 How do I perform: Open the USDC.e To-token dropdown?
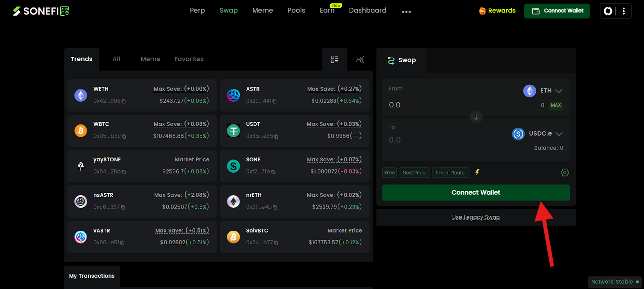[537, 134]
